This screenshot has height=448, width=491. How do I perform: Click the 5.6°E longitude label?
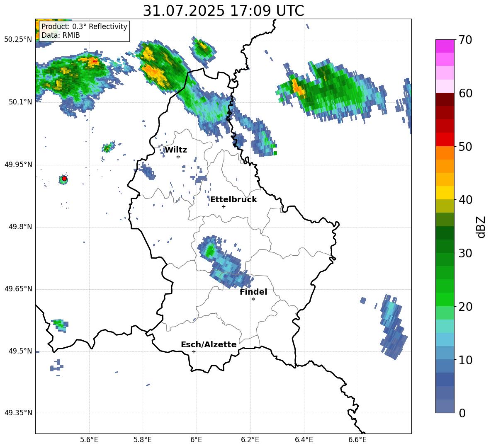pos(89,440)
